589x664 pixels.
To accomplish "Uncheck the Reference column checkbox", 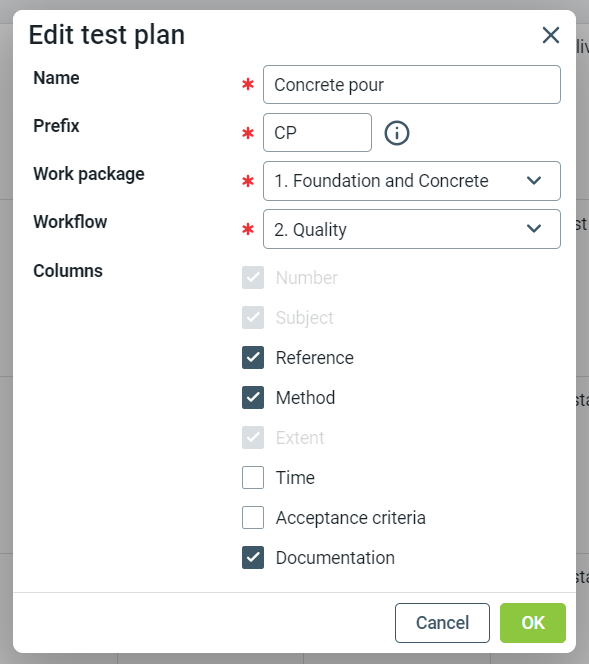I will pos(253,357).
